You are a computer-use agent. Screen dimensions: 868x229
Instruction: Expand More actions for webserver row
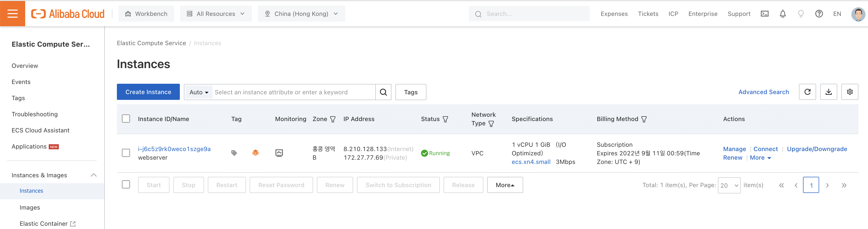[x=760, y=158]
